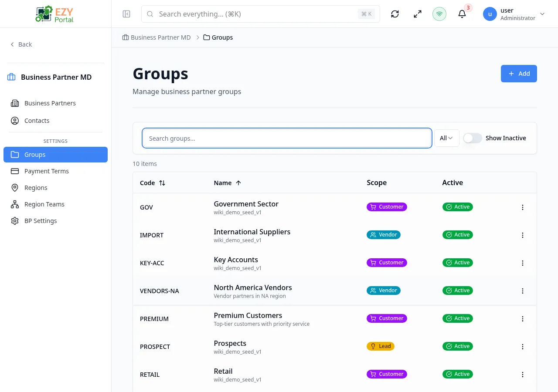
Task: Click the Business Partner MD briefcase icon in sidebar
Action: tap(11, 77)
